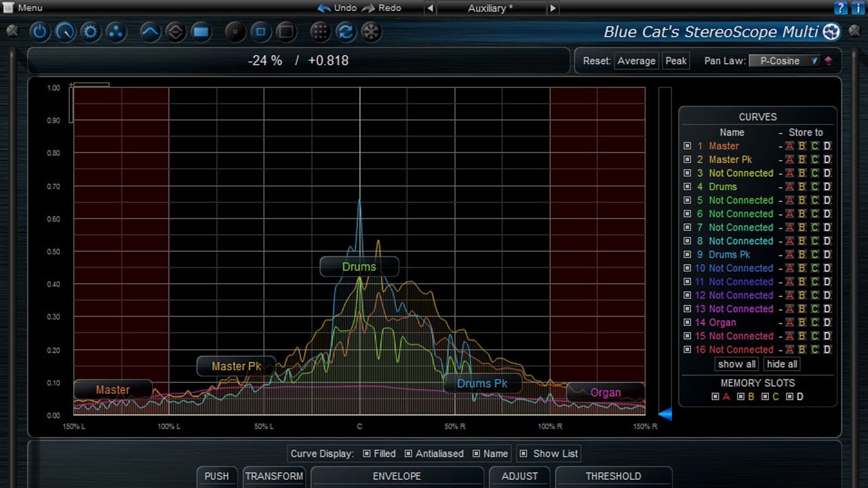Toggle the Filled curve display checkbox
The width and height of the screenshot is (868, 488).
coord(367,453)
